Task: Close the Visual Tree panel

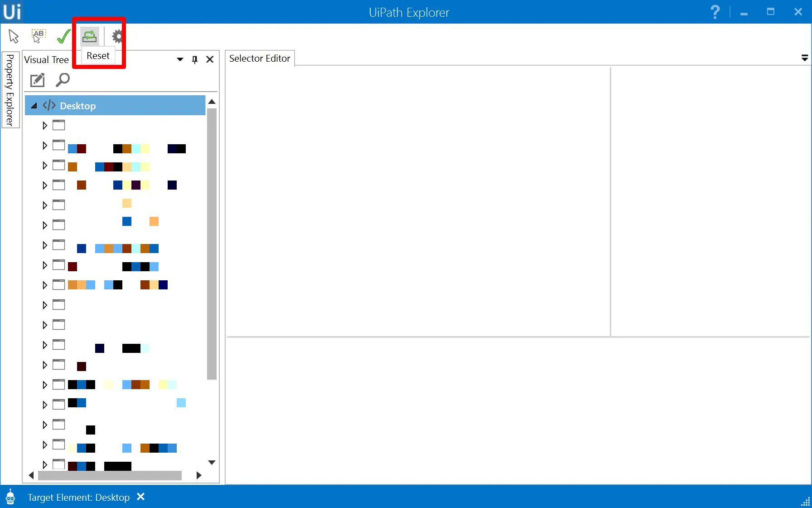Action: pos(210,59)
